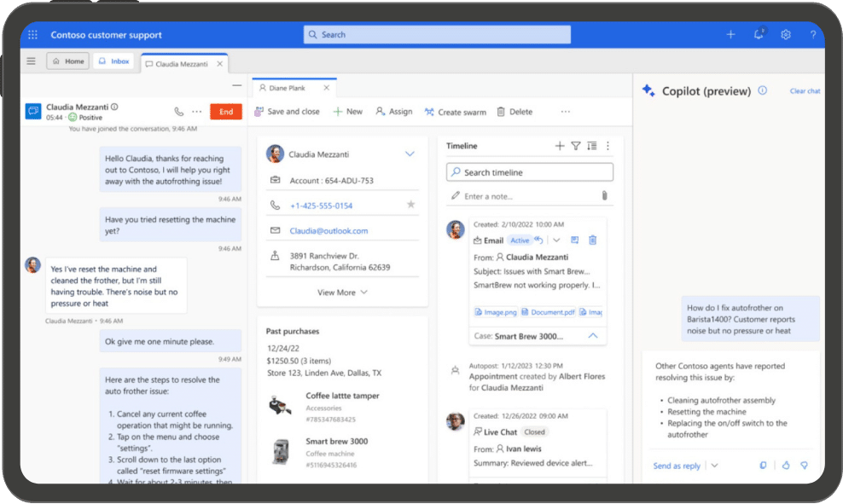Toggle the hamburger site map menu

(32, 61)
